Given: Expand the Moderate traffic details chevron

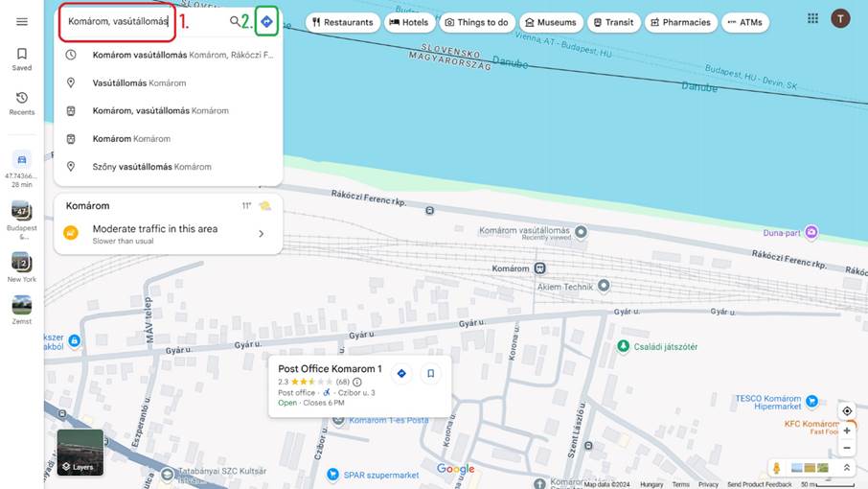Looking at the screenshot, I should [261, 234].
